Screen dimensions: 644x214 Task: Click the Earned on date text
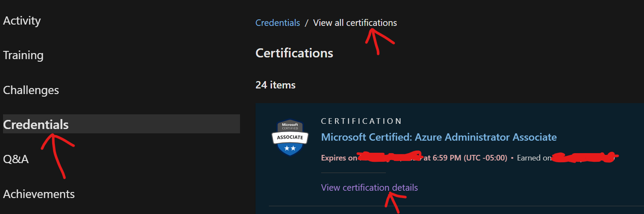tap(566, 158)
